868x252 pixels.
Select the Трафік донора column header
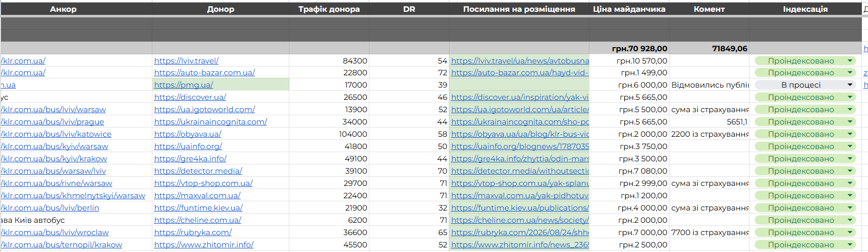click(329, 9)
